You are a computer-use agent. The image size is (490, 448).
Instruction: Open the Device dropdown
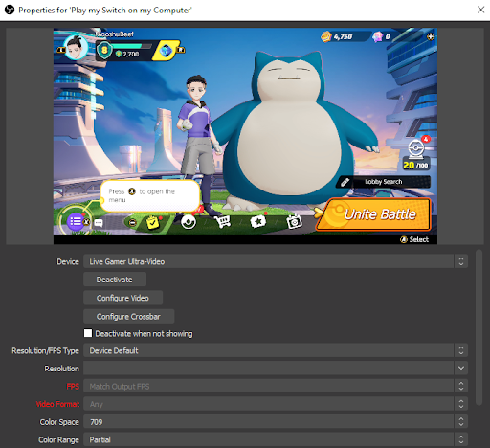tap(276, 261)
